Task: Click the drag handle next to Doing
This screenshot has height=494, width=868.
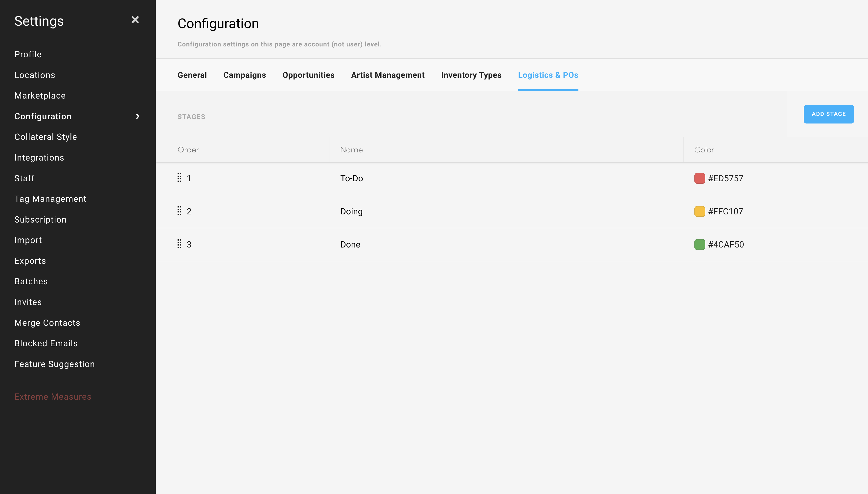Action: [180, 211]
